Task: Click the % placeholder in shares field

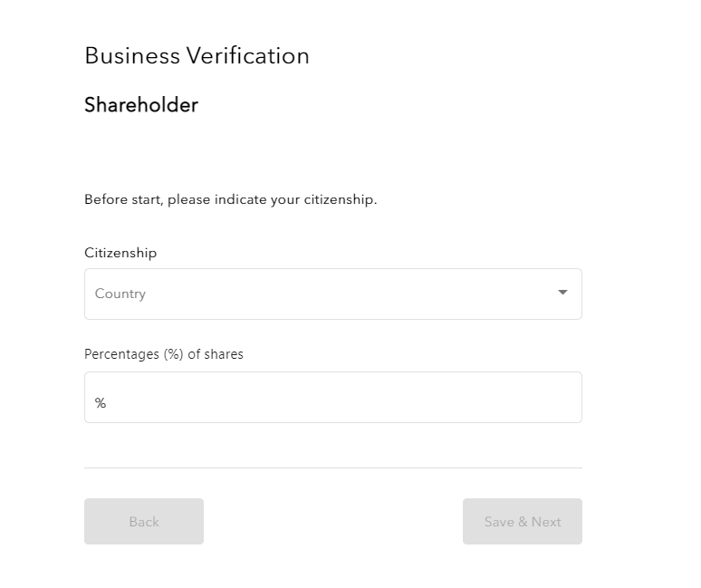Action: click(101, 403)
